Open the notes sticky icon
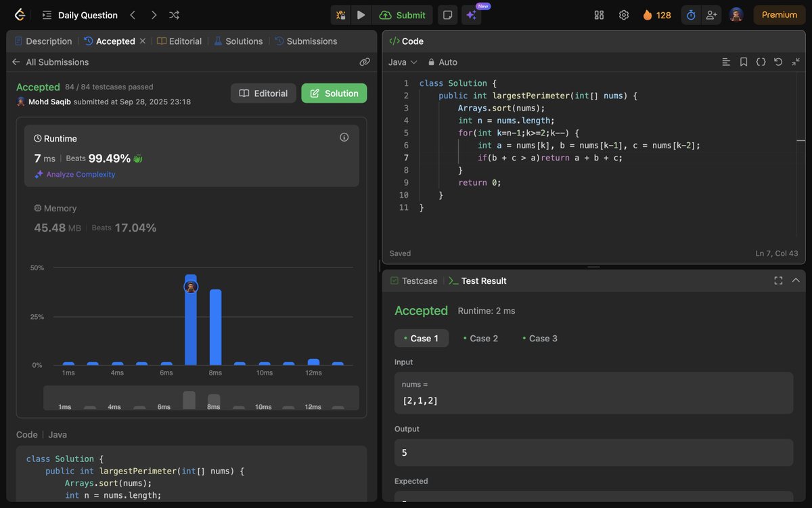 coord(447,15)
